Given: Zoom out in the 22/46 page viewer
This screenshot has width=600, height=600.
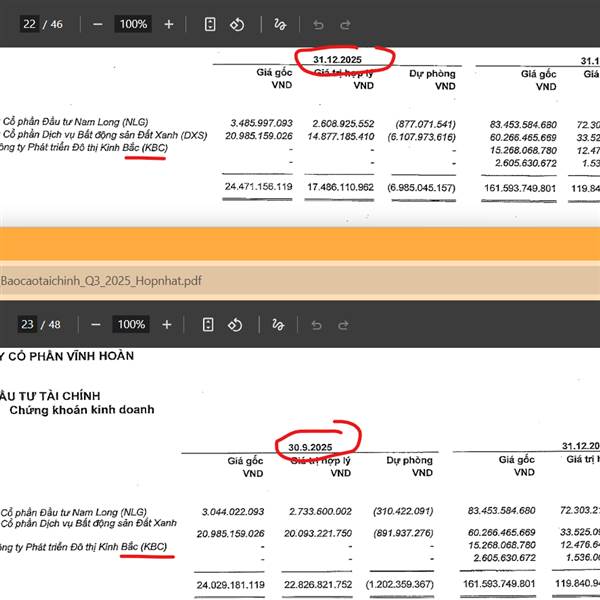Looking at the screenshot, I should coord(96,24).
